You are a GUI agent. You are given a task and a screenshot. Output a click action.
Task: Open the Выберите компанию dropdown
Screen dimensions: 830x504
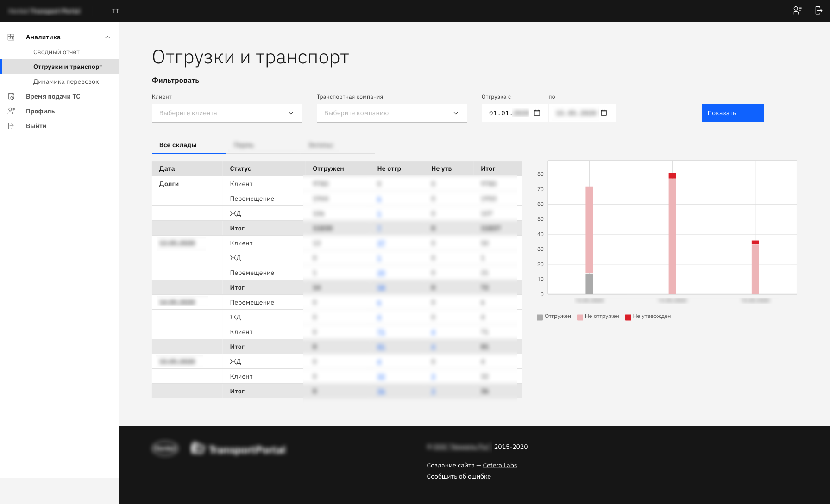(x=391, y=112)
